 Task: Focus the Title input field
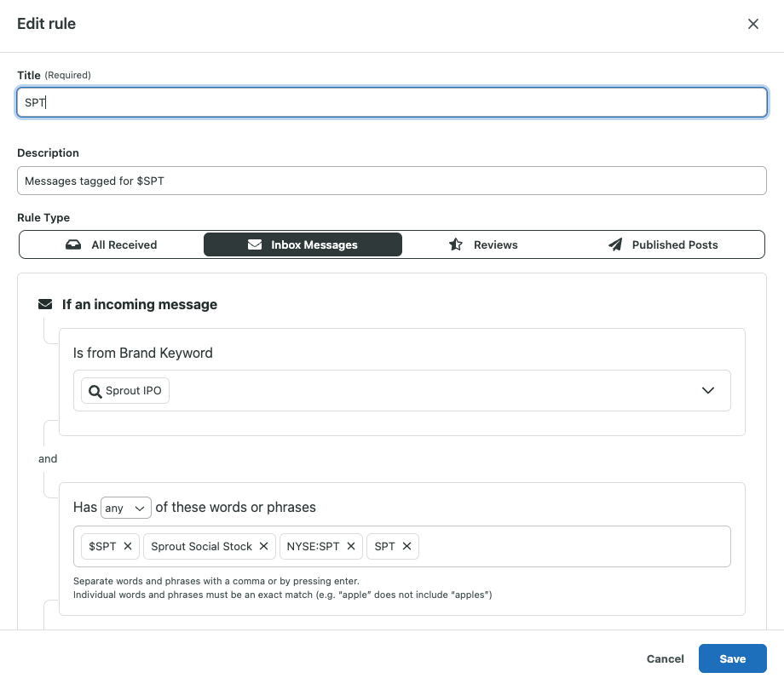point(392,102)
